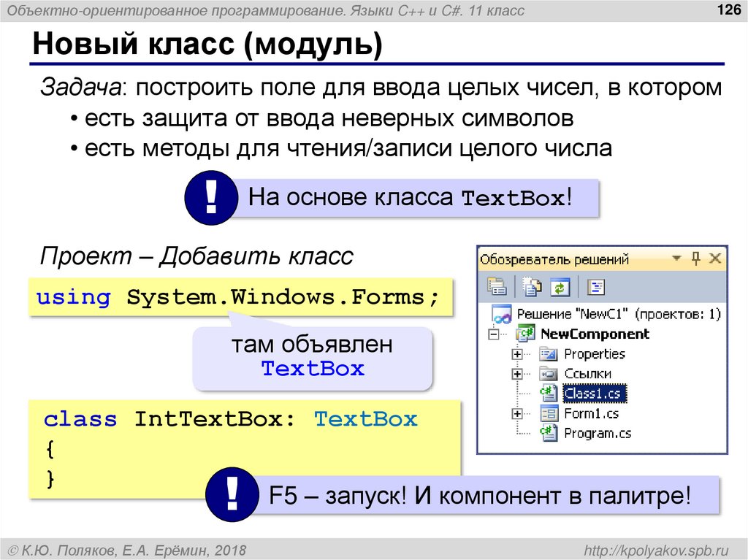Click the using System.Windows.Forms code line

coord(240,298)
